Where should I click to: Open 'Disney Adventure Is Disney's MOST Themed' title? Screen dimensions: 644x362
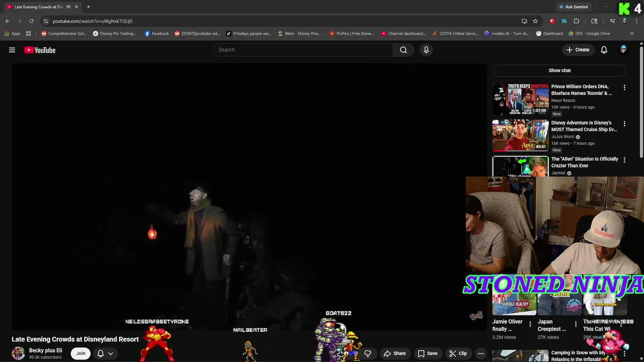pos(584,126)
